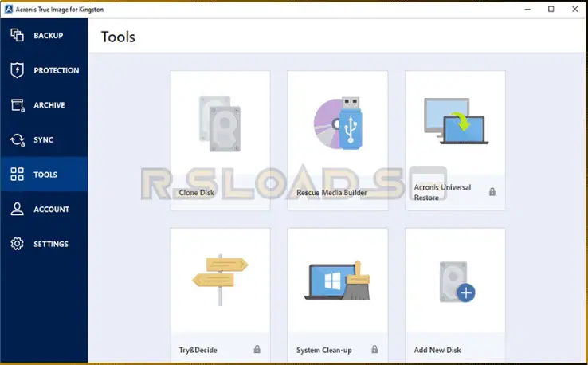Click the Backup sidebar icon

(17, 35)
